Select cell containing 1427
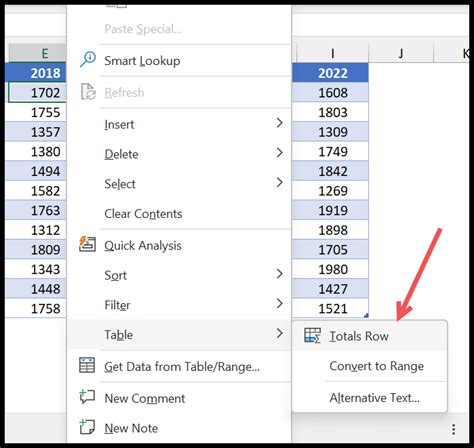Image resolution: width=474 pixels, height=448 pixels. click(x=330, y=289)
